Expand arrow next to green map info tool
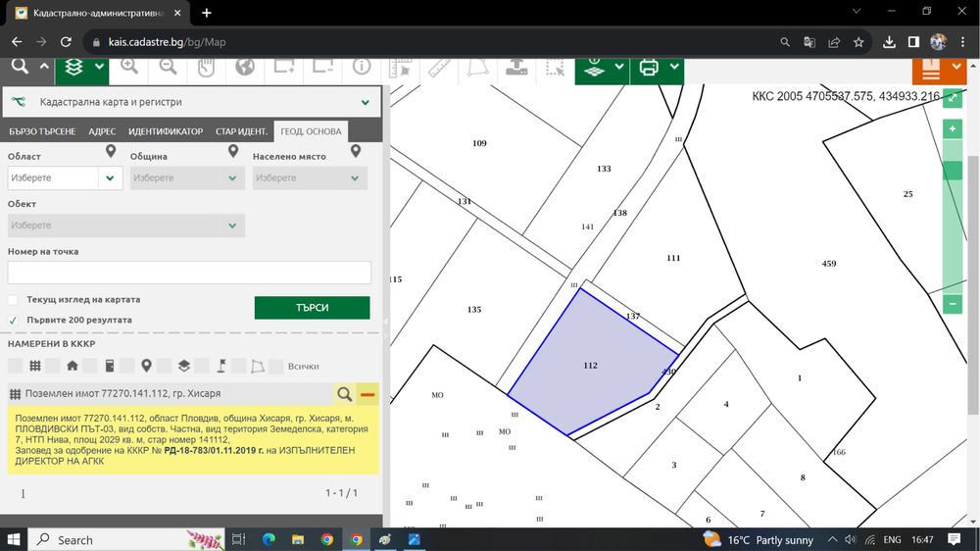This screenshot has height=551, width=980. click(x=618, y=67)
